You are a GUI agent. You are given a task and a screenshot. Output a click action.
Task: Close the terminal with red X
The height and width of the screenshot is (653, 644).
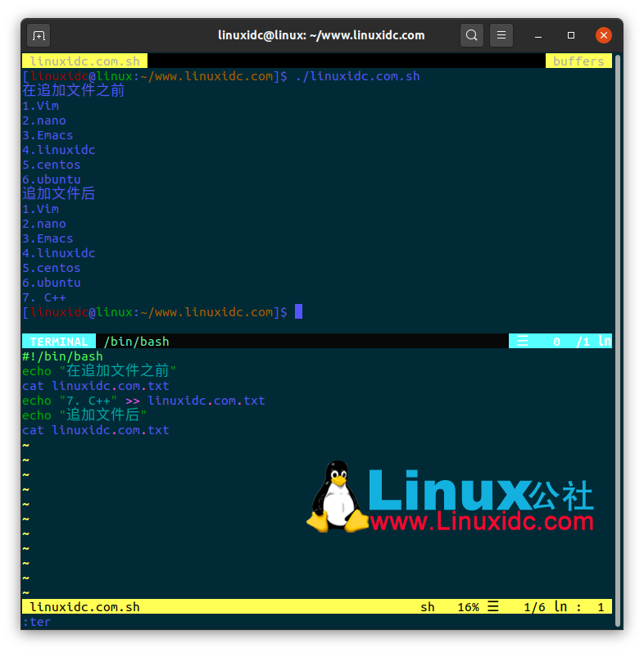pos(604,35)
